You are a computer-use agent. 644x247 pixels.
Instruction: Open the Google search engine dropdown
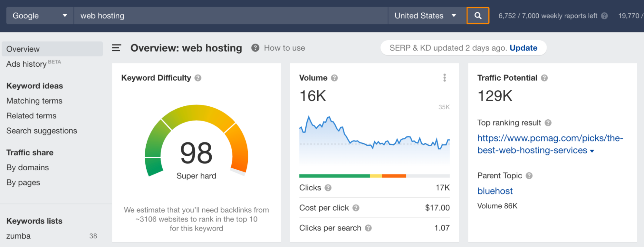coord(40,15)
